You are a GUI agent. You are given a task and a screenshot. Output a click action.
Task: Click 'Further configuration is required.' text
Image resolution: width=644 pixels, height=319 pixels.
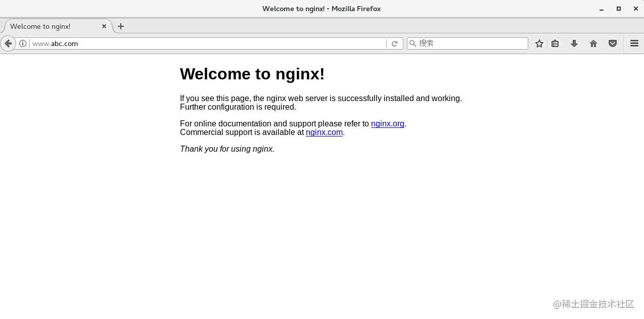[x=238, y=107]
